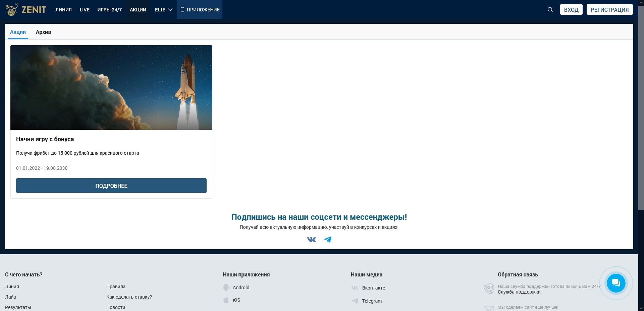The height and width of the screenshot is (311, 644).
Task: Click the Вконтакте icon in Наши медиа
Action: 355,288
